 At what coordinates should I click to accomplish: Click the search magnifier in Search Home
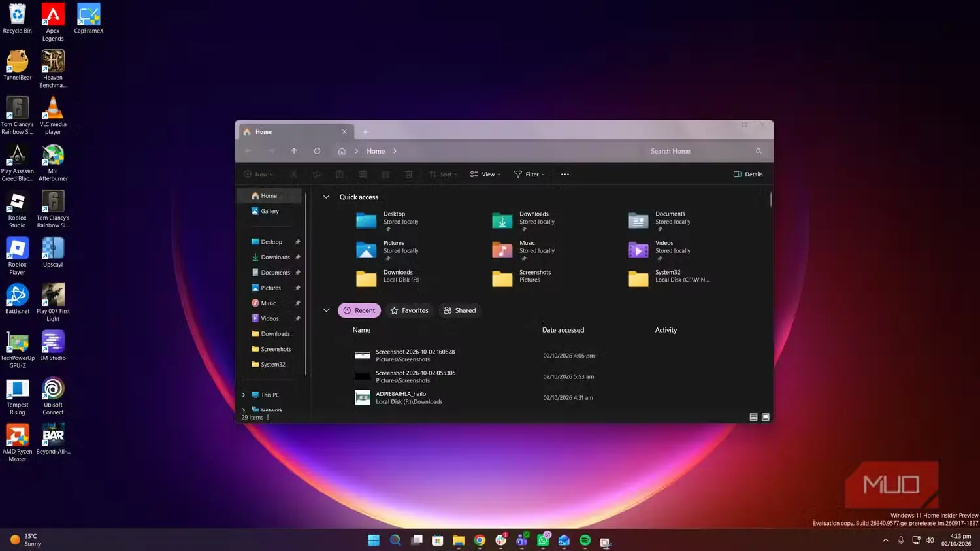click(x=759, y=151)
